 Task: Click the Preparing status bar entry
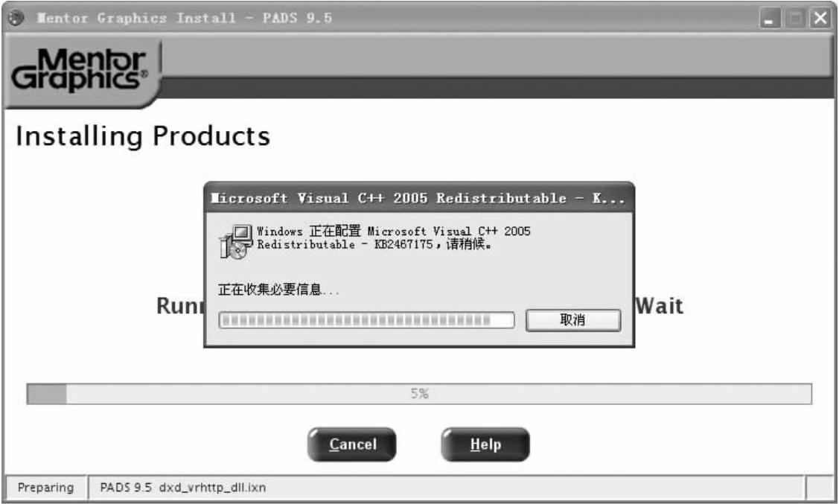pos(45,488)
